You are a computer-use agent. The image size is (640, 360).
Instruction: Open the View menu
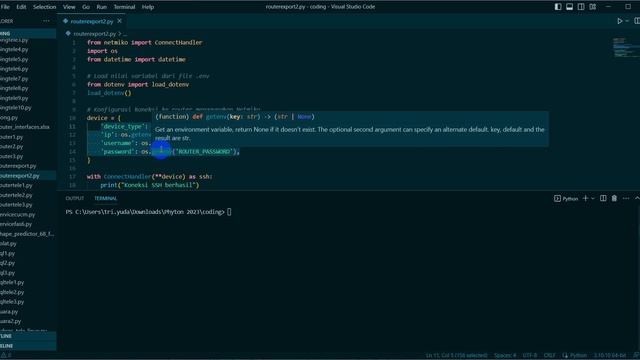tap(69, 7)
